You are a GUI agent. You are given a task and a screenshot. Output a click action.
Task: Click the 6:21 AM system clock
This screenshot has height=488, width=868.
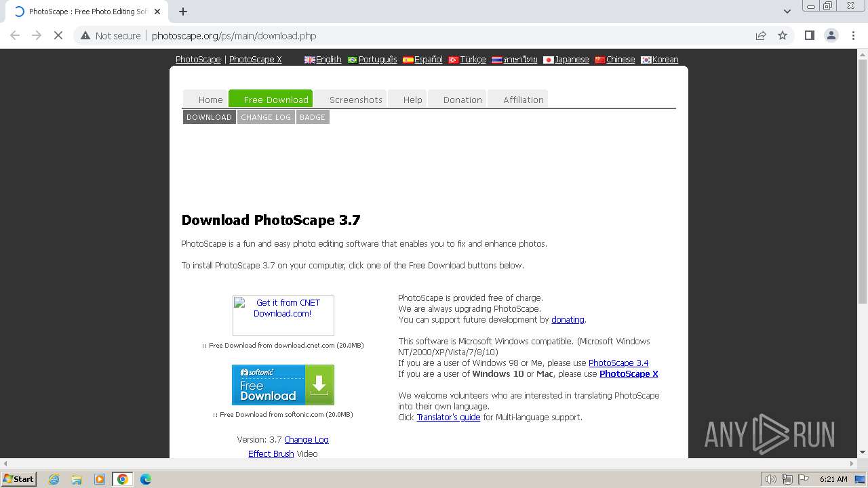tap(833, 479)
